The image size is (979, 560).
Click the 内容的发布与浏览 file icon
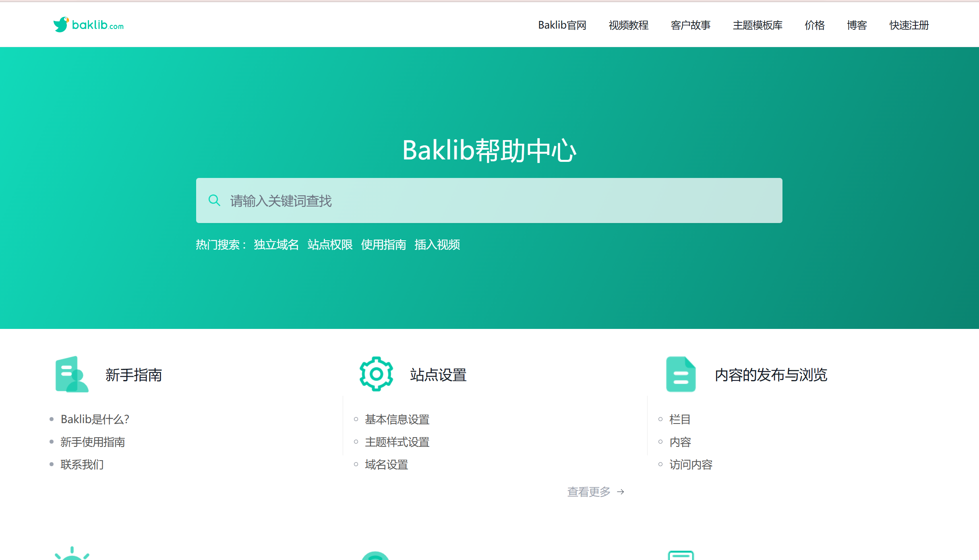point(681,374)
